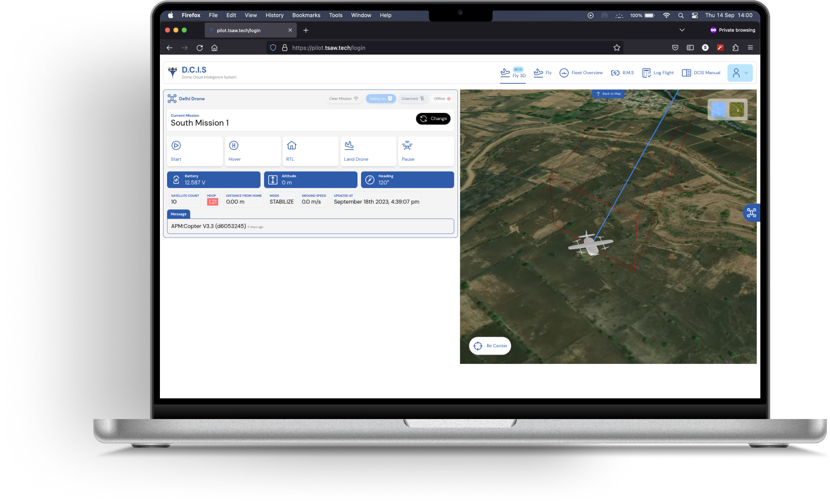Open the Firefox hamburger application menu

[x=750, y=48]
